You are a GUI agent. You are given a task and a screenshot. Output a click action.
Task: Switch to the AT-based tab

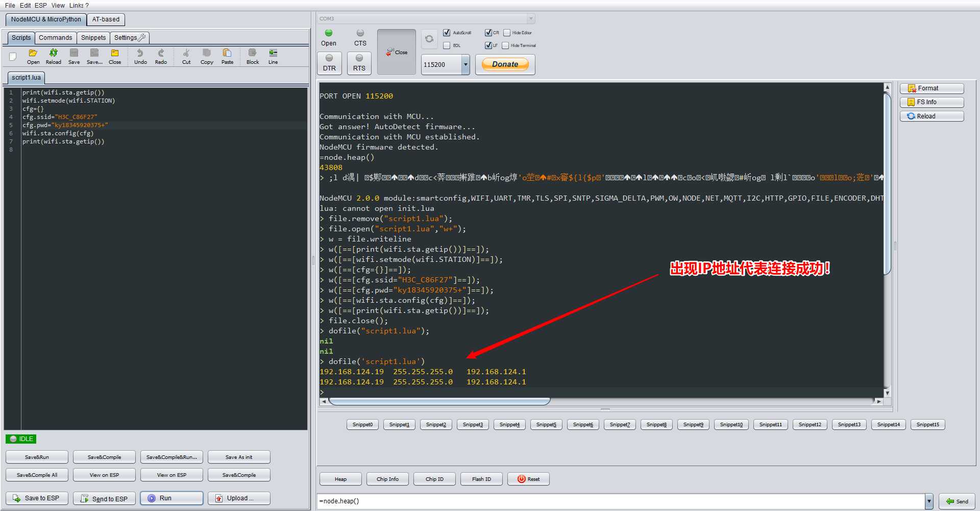[106, 19]
